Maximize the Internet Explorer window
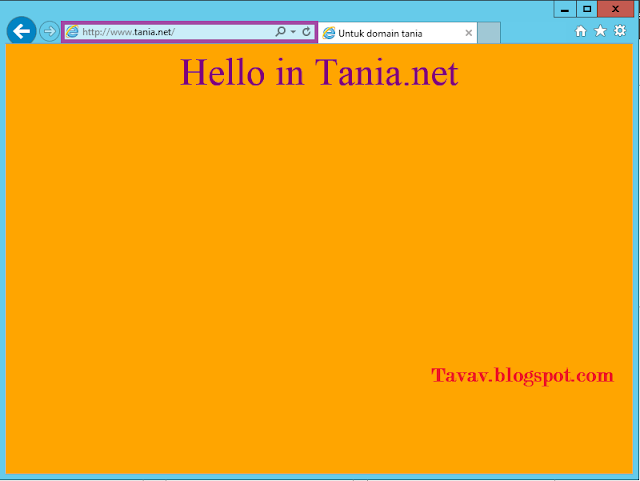Viewport: 640px width, 481px height. (587, 9)
